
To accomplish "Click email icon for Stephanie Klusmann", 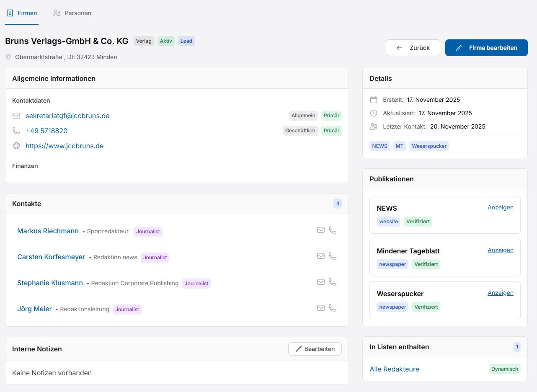I will (321, 282).
